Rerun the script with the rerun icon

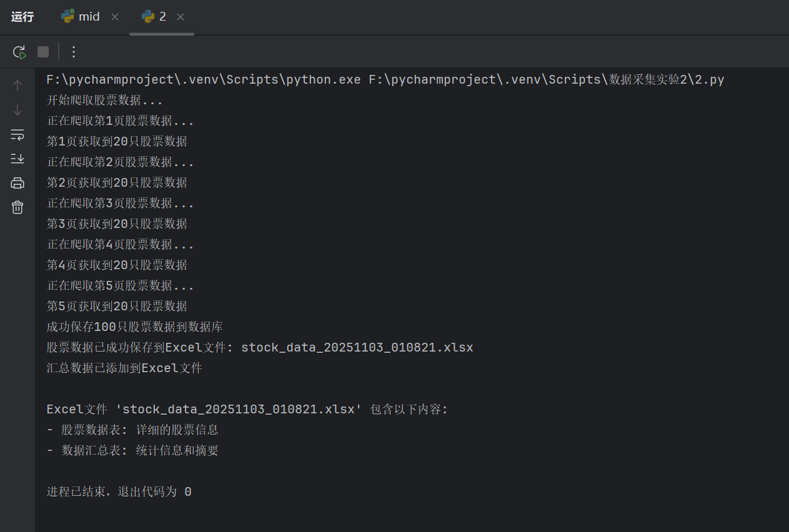click(x=19, y=52)
